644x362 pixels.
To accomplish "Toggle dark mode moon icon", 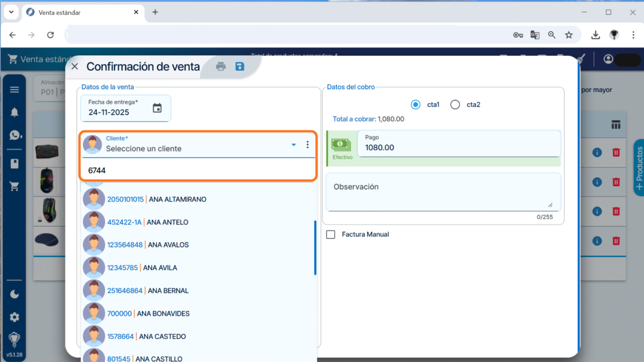I will 14,295.
